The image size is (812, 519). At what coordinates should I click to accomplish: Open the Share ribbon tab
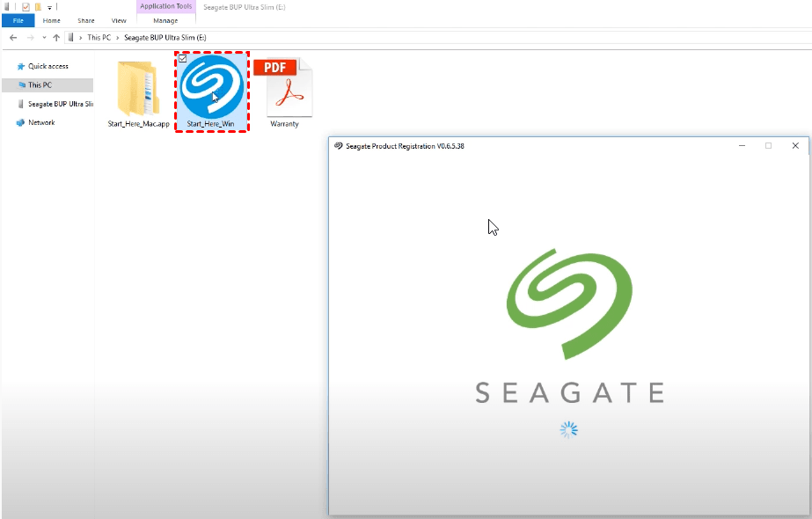(x=86, y=21)
